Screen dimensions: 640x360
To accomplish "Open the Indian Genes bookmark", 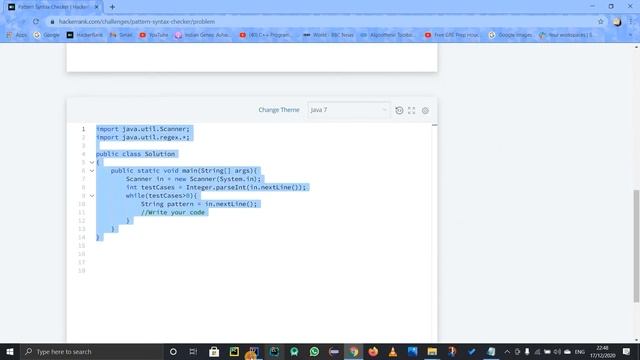I will [x=203, y=35].
